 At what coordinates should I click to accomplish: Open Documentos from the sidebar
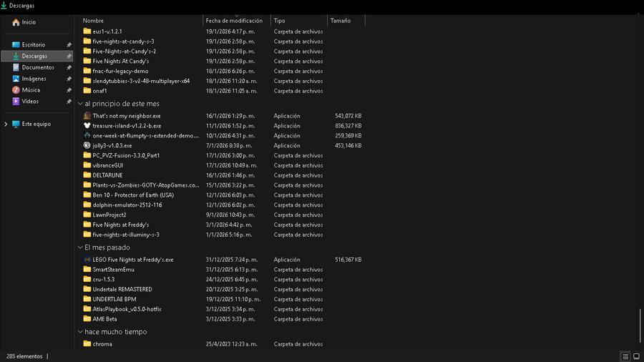pos(37,67)
